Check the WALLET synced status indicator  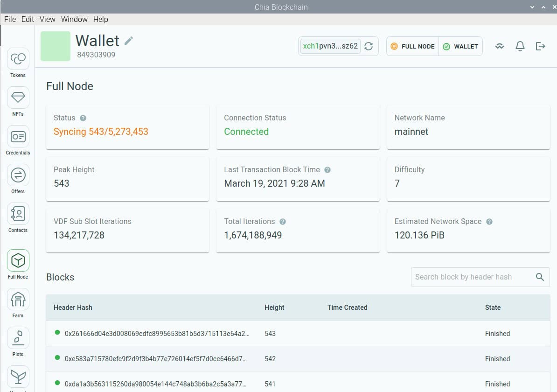coord(461,46)
